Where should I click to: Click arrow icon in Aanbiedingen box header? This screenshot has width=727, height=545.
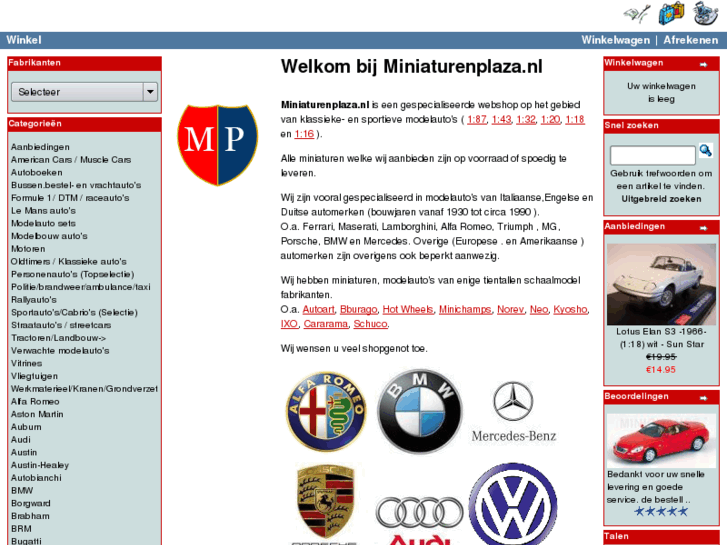(703, 228)
